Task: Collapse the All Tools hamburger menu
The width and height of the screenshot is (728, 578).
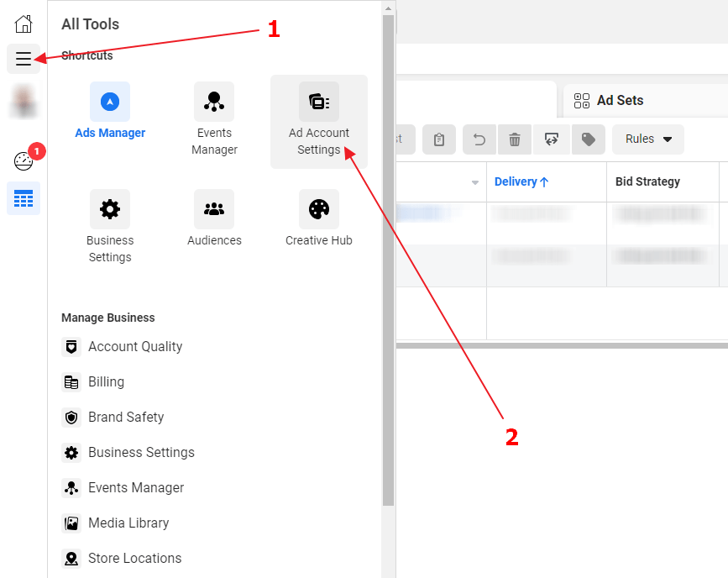Action: (x=23, y=59)
